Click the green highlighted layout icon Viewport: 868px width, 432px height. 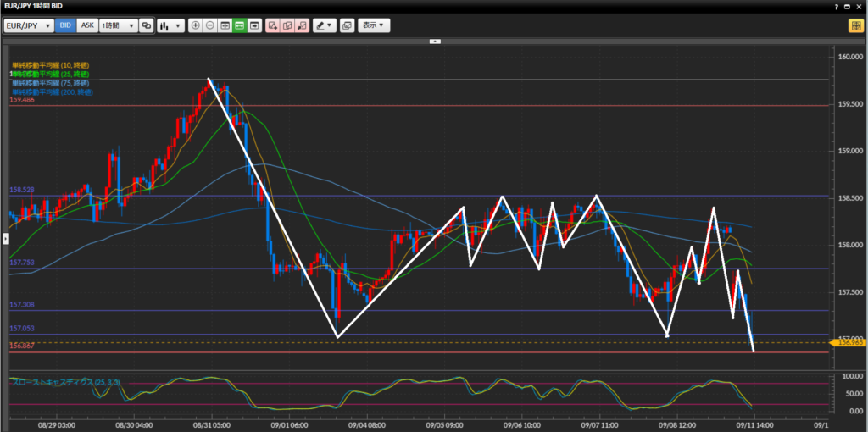click(x=240, y=25)
